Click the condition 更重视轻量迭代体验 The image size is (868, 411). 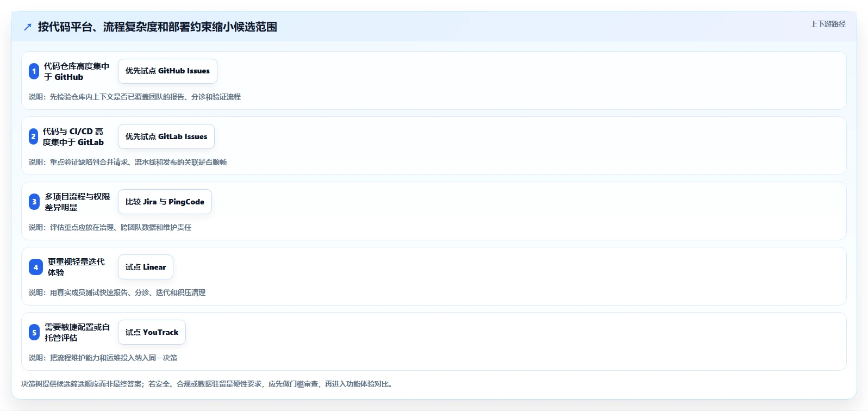coord(76,267)
